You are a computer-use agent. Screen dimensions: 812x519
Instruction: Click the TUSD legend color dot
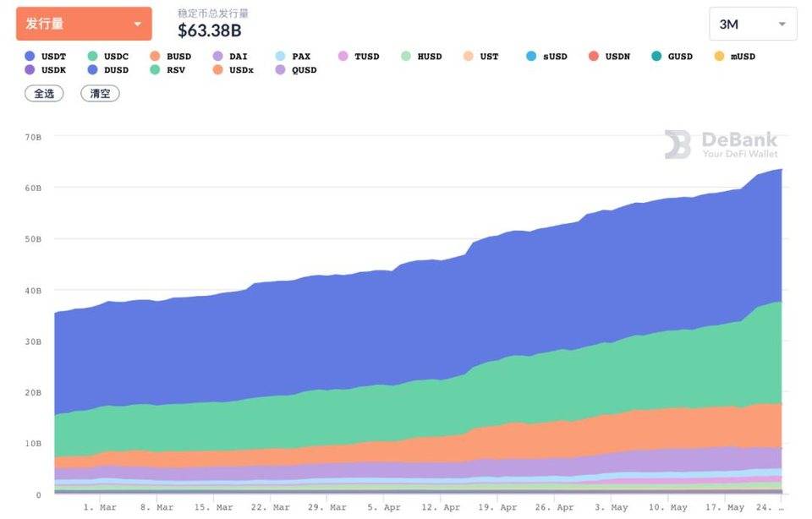[x=343, y=57]
